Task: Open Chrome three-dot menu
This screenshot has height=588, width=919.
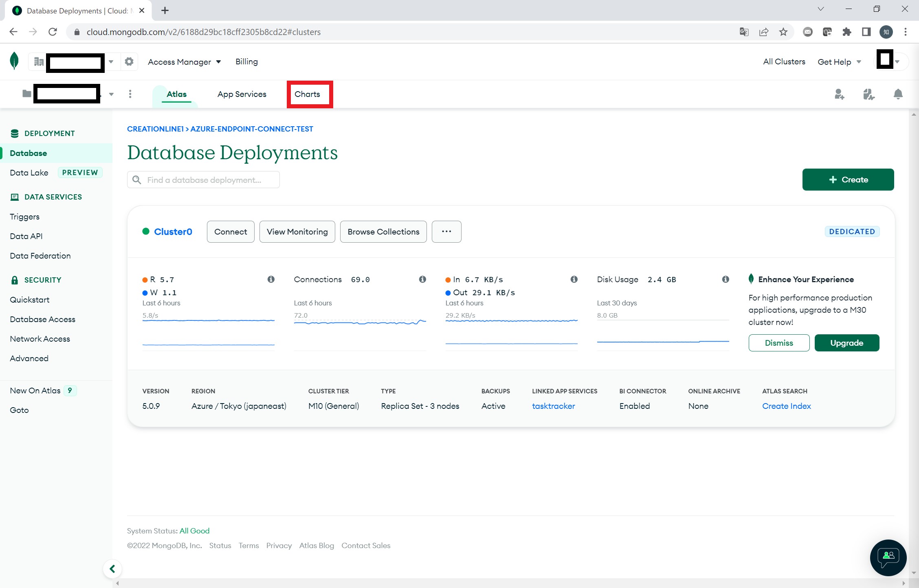Action: pos(906,32)
